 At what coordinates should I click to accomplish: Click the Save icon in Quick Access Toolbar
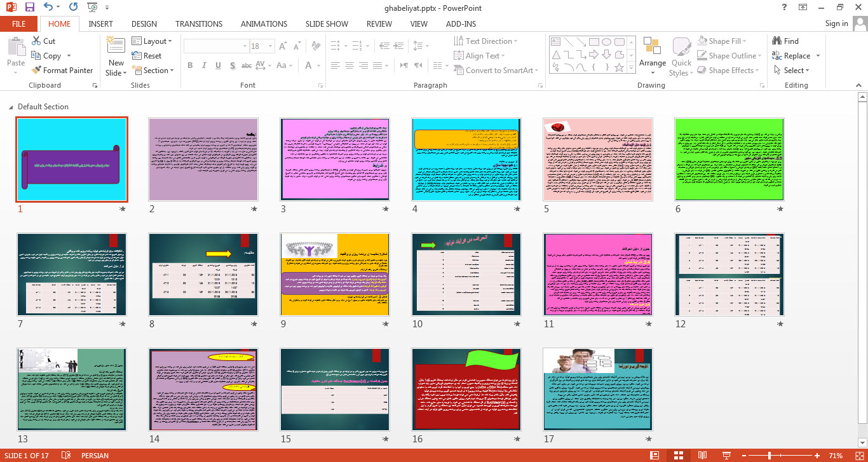(29, 8)
